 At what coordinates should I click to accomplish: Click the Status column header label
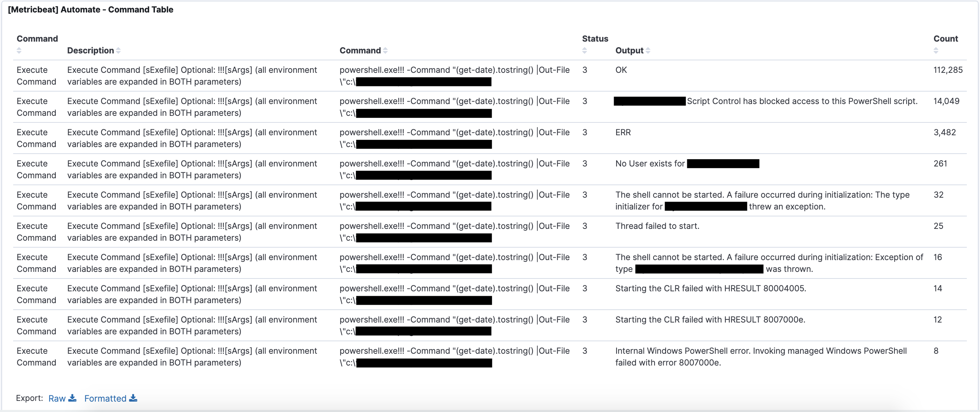(x=595, y=39)
